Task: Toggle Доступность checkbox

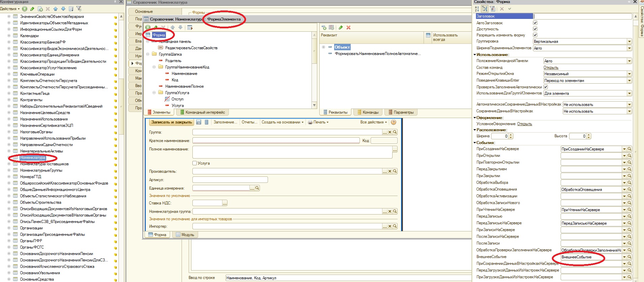Action: 535,29
